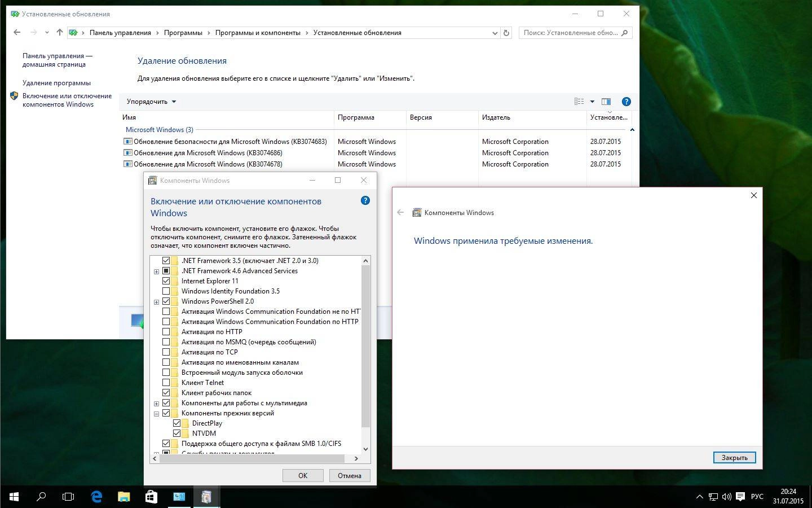
Task: Launch Microsoft Edge from taskbar
Action: pos(96,497)
